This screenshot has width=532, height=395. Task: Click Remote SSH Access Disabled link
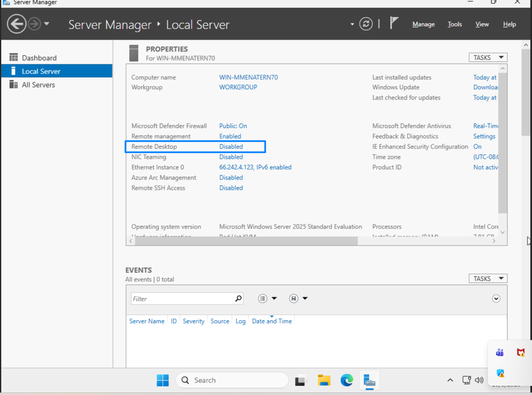tap(231, 188)
